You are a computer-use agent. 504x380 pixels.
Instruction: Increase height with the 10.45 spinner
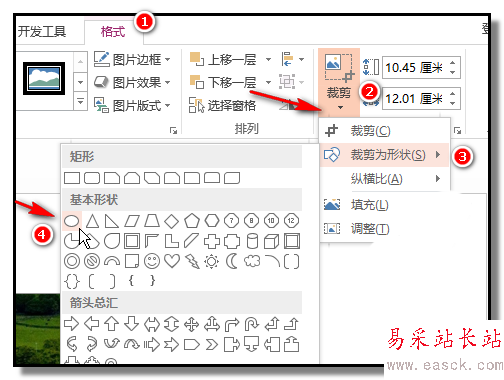click(x=452, y=62)
